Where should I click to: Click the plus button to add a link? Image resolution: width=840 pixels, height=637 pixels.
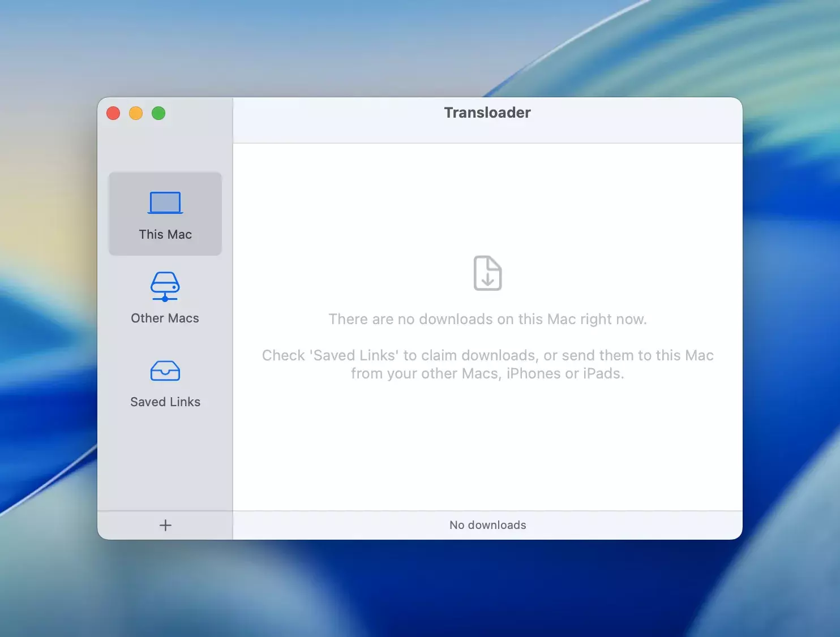tap(165, 525)
